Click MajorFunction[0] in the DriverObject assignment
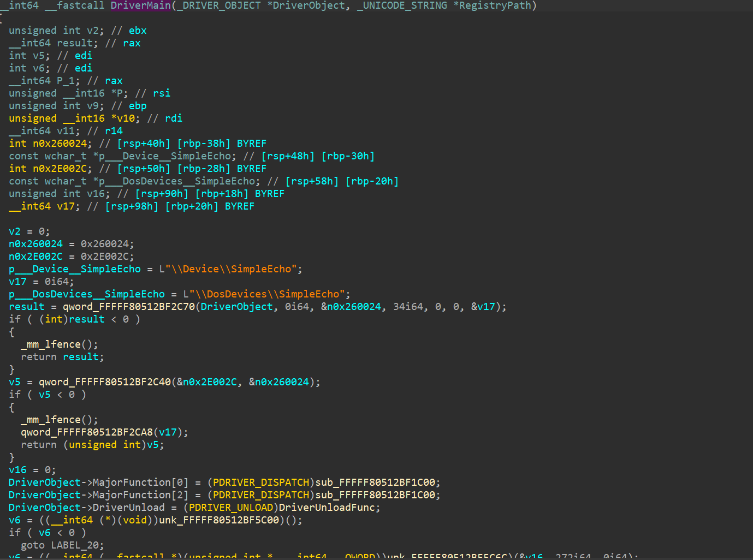Viewport: 753px width, 560px height. point(141,482)
